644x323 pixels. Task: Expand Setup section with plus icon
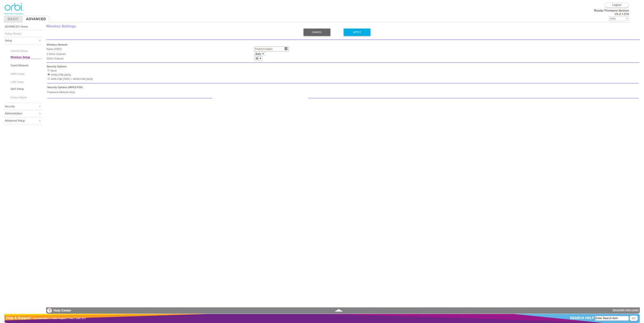40,41
